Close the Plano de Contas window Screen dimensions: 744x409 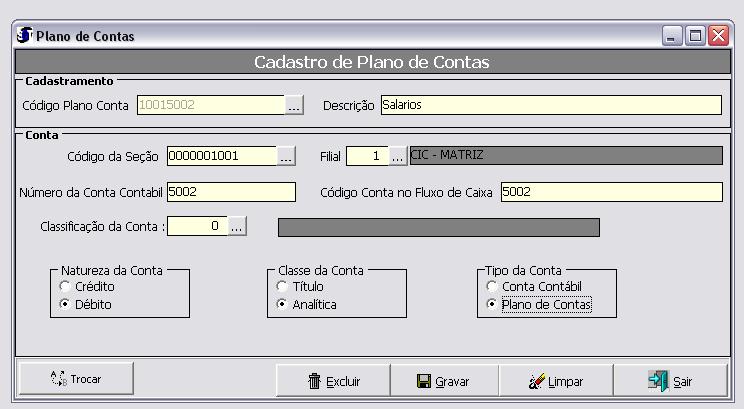click(718, 36)
